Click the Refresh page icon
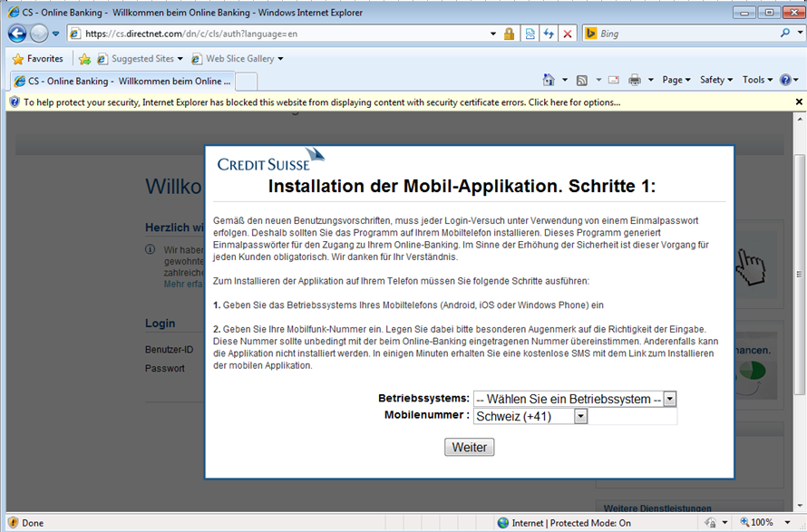This screenshot has width=807, height=532. click(549, 34)
